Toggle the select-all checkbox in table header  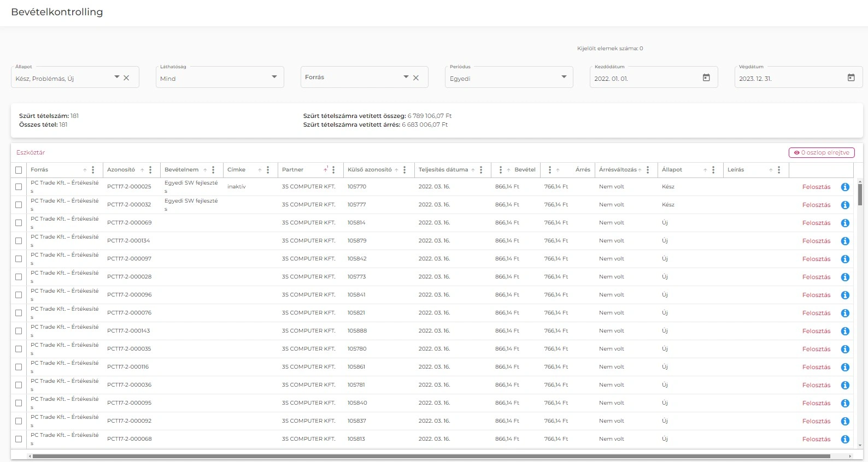[19, 170]
